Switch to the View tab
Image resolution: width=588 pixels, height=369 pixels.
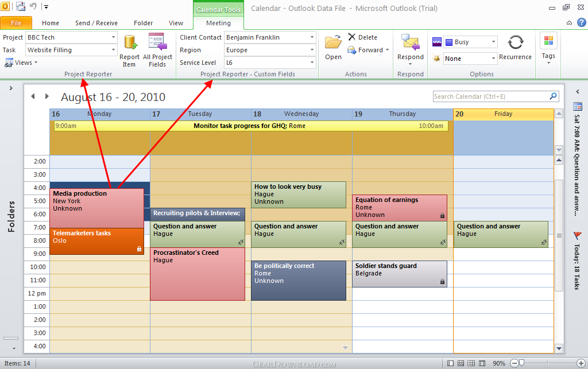[176, 23]
